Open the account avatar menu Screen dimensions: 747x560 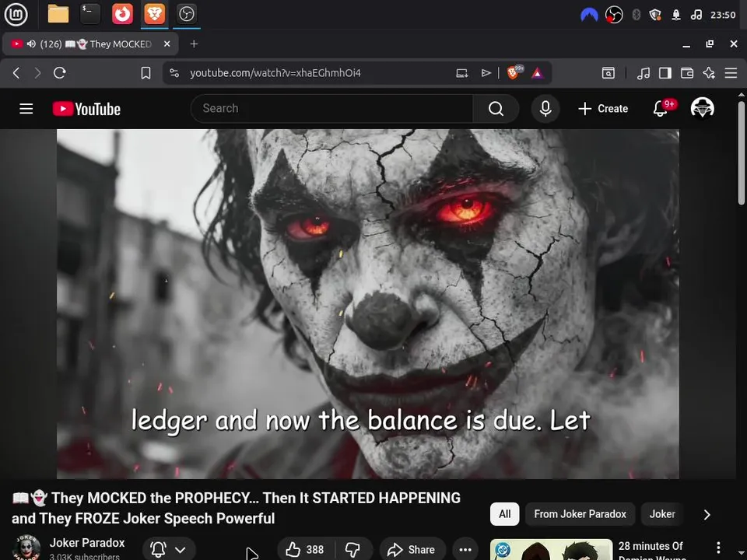[702, 108]
